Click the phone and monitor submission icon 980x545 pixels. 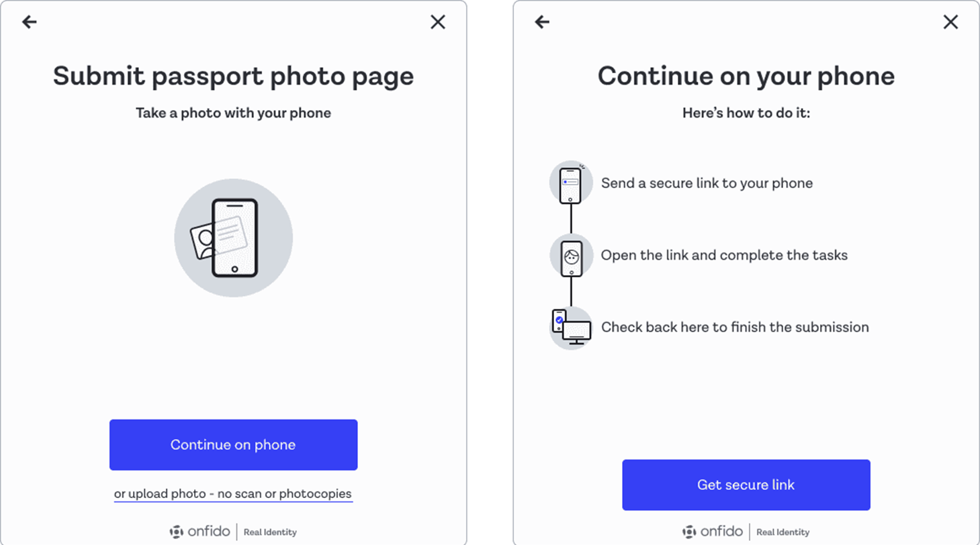[572, 328]
